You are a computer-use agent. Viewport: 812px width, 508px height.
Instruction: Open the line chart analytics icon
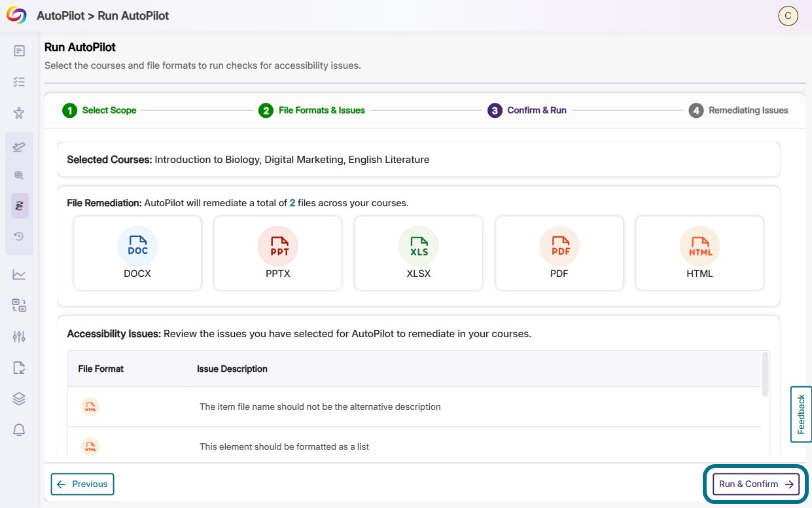19,274
